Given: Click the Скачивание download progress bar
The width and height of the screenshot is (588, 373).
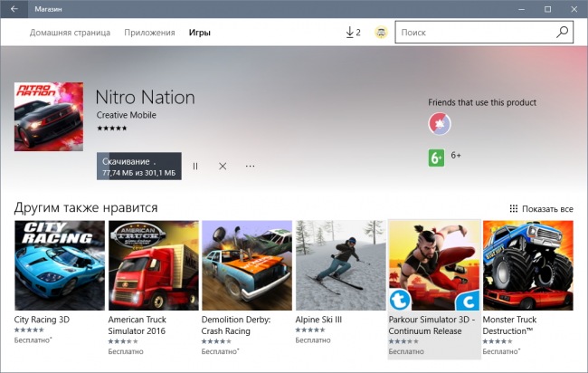Looking at the screenshot, I should (x=139, y=166).
